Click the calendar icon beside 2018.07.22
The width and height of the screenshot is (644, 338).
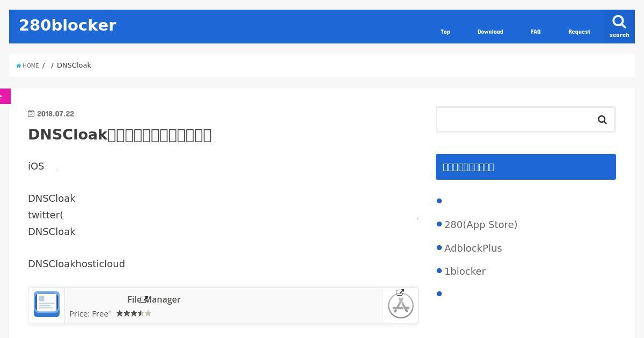click(x=31, y=114)
